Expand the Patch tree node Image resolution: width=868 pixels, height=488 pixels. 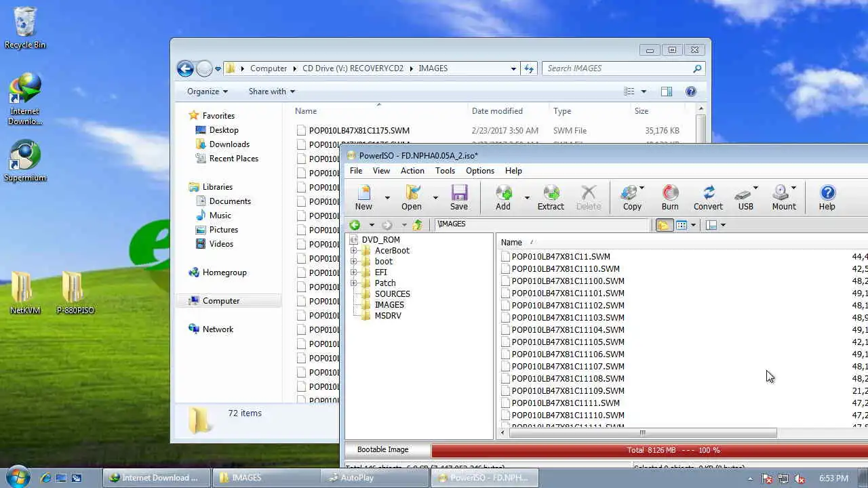point(353,283)
